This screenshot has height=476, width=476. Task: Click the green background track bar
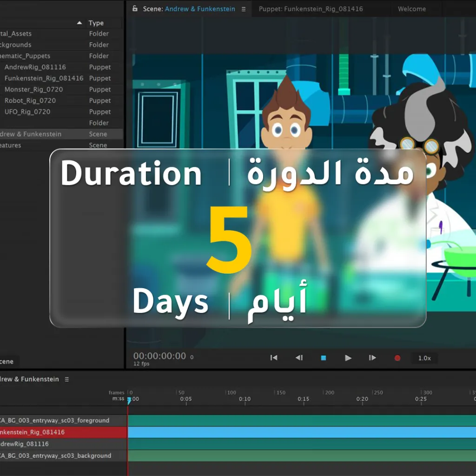302,456
